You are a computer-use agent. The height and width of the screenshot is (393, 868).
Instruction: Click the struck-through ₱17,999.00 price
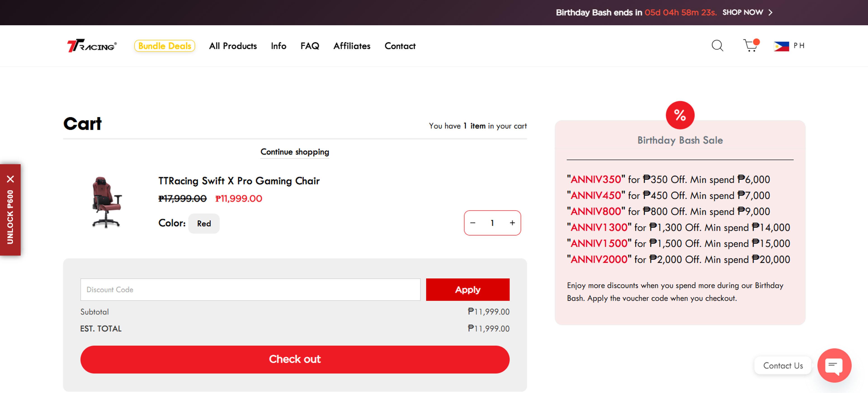tap(182, 199)
